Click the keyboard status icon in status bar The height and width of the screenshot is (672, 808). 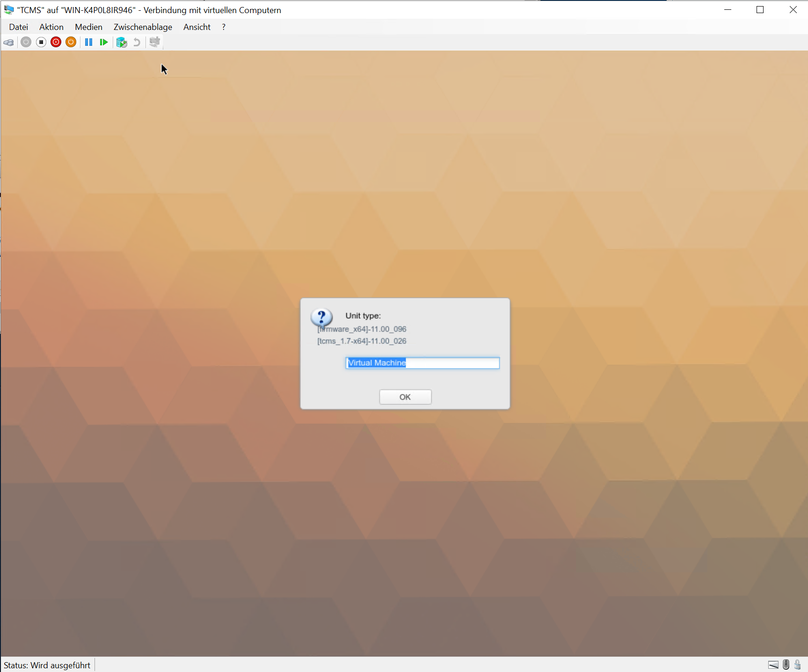coord(773,665)
